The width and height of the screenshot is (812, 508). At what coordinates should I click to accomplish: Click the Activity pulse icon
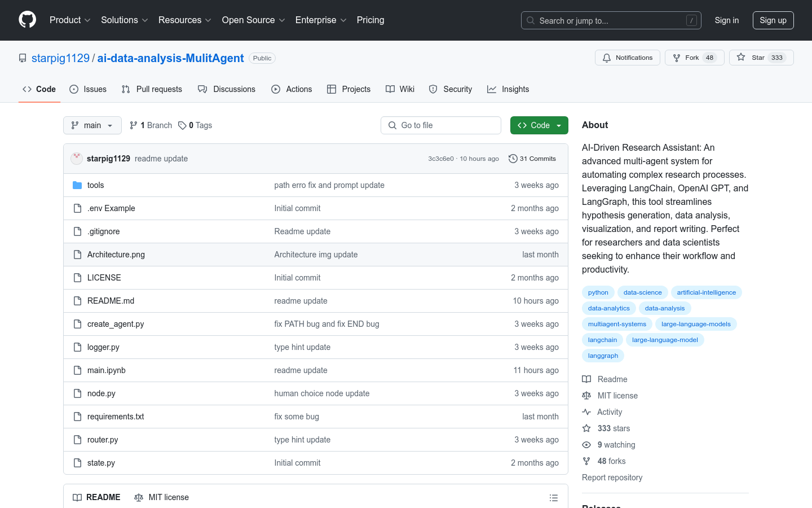point(586,411)
